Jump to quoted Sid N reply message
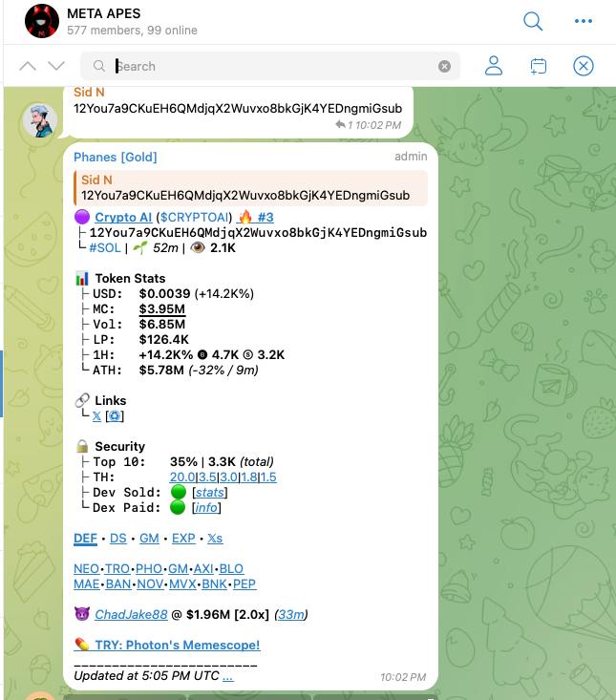 point(250,188)
